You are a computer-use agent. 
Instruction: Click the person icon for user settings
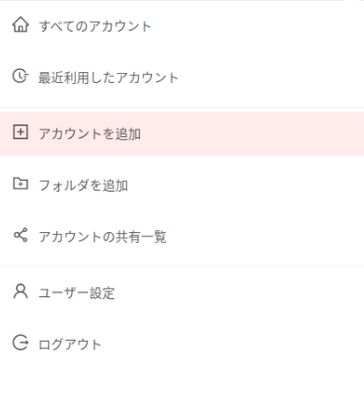(20, 291)
